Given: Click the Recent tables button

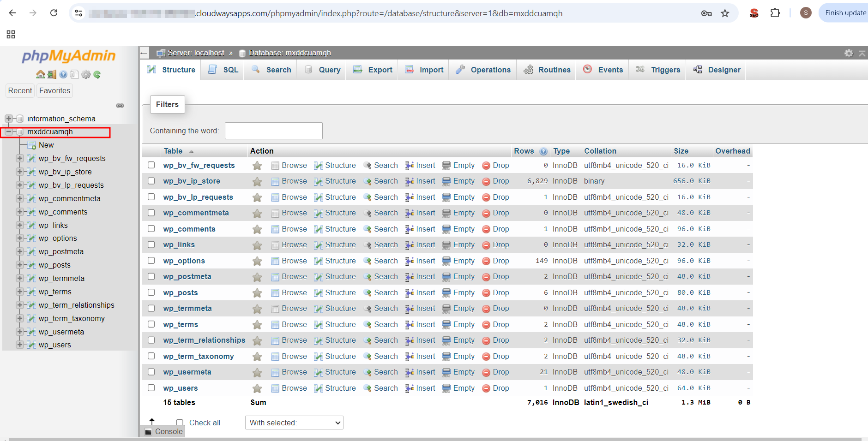Looking at the screenshot, I should 20,90.
